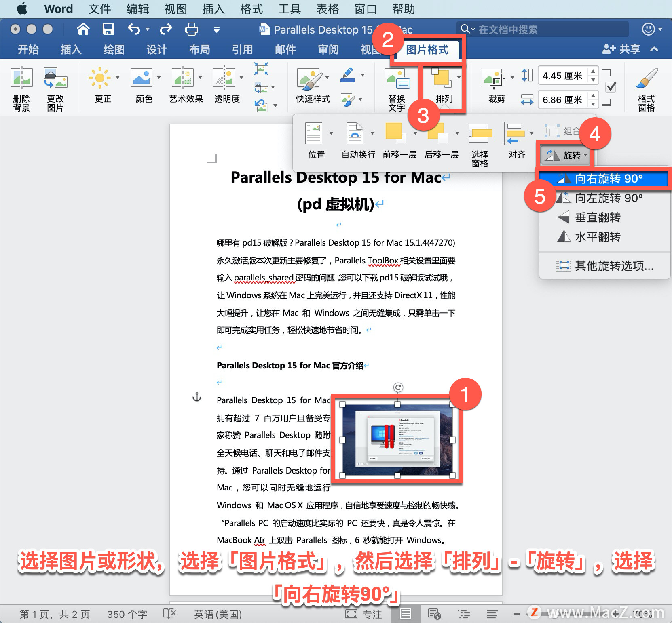Choose More Rotation Options (其他旋转选项...)
The image size is (672, 623).
(x=605, y=265)
